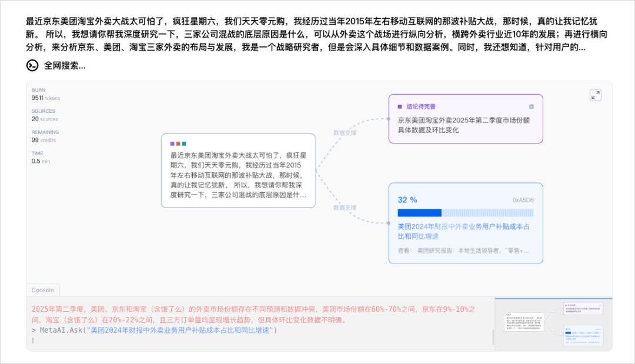Click the 0xA5D6 identifier on the blue card
Image resolution: width=635 pixels, height=364 pixels.
pyautogui.click(x=522, y=199)
